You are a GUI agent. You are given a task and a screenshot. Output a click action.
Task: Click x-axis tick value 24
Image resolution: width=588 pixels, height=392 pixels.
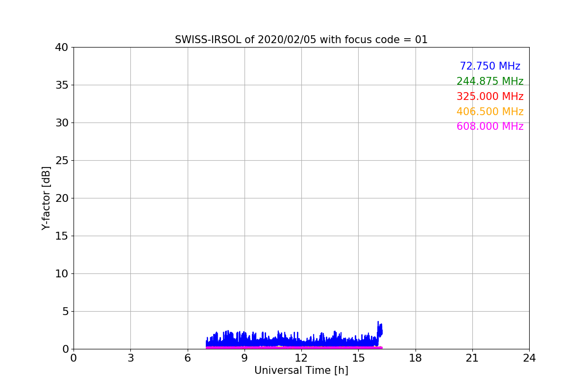click(529, 358)
